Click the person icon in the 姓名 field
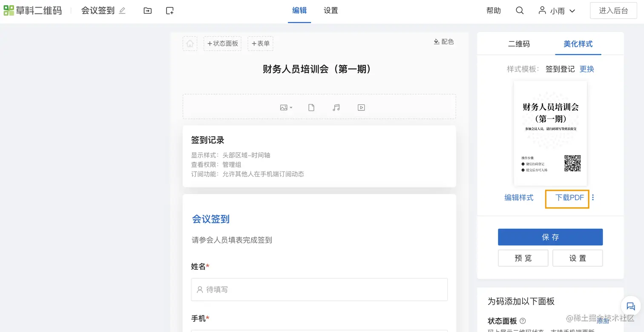The image size is (644, 332). point(200,289)
